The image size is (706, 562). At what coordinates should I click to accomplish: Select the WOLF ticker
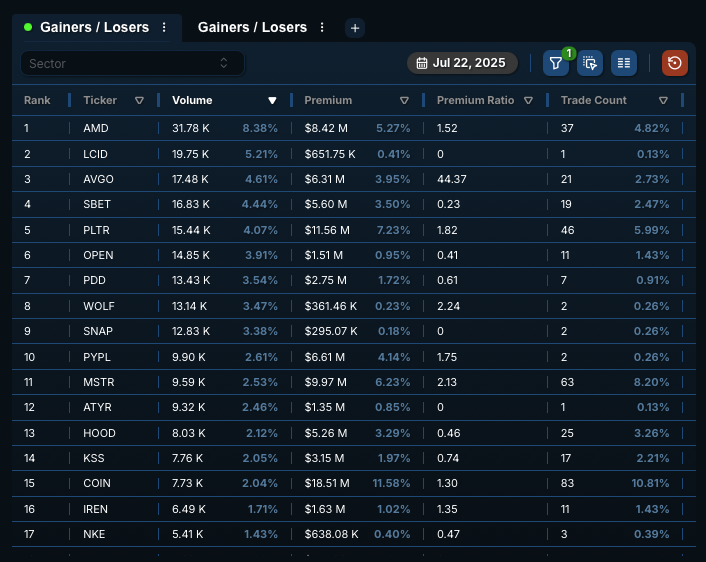[99, 306]
